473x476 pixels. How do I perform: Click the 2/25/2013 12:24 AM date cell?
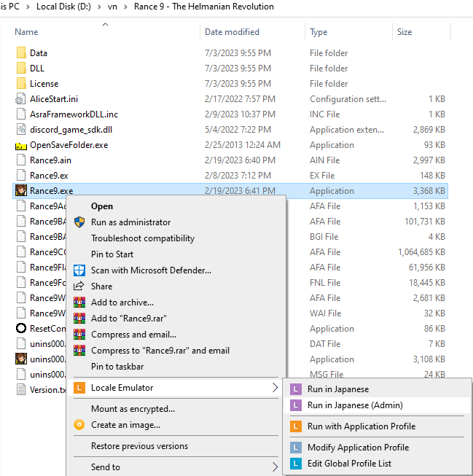(242, 145)
